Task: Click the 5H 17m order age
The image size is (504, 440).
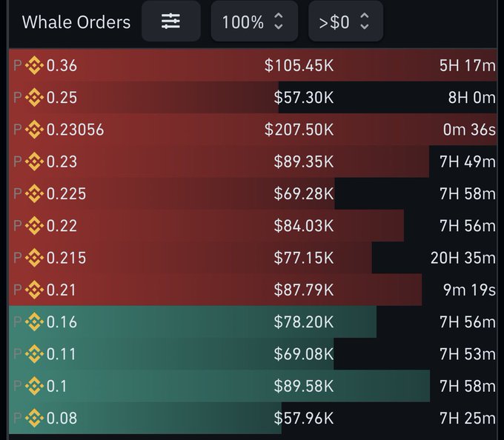Action: 468,65
